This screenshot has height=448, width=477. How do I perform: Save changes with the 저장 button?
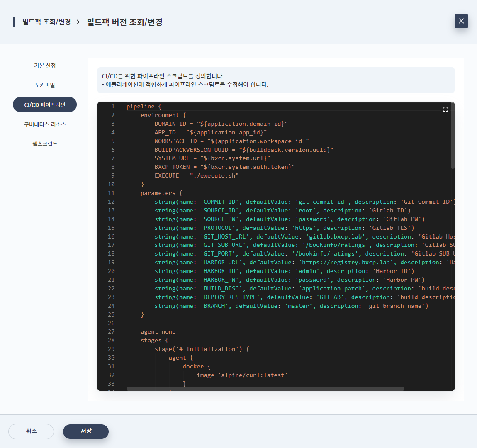point(86,431)
